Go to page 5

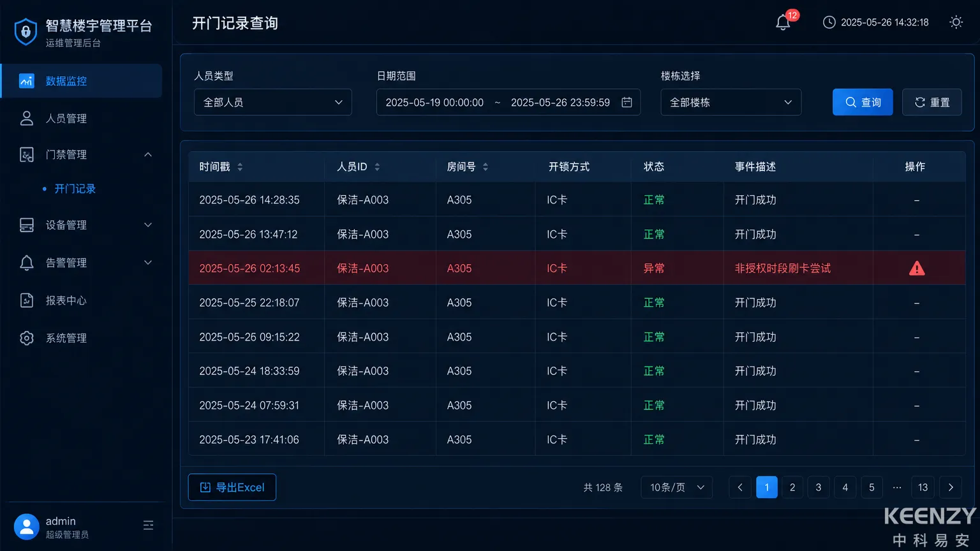pyautogui.click(x=872, y=487)
